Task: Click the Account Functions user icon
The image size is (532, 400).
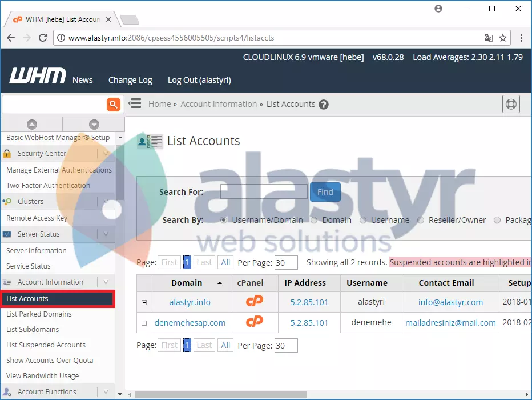Action: pos(7,392)
